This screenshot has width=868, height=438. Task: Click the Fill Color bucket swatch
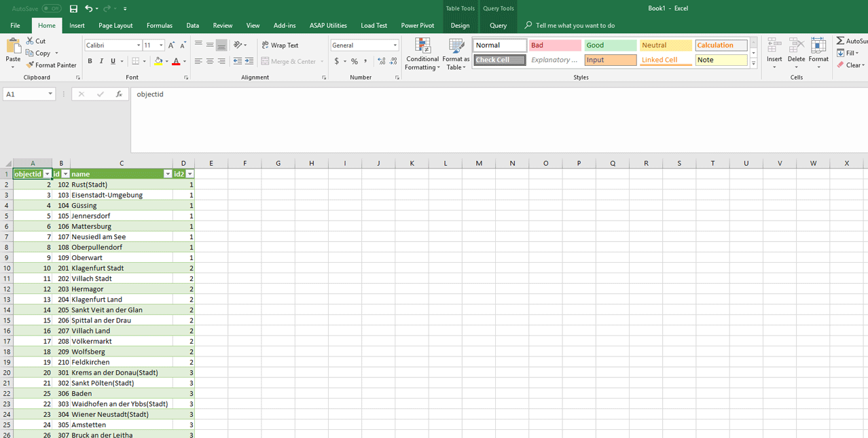click(158, 61)
